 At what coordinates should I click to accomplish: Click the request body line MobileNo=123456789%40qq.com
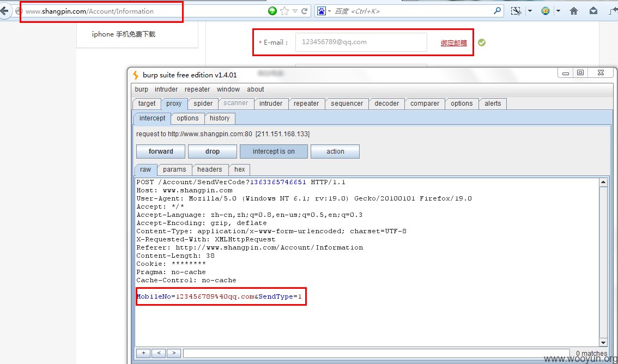[x=219, y=296]
